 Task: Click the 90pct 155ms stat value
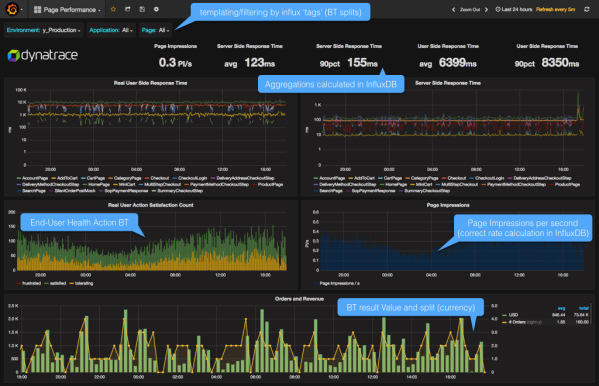[349, 63]
